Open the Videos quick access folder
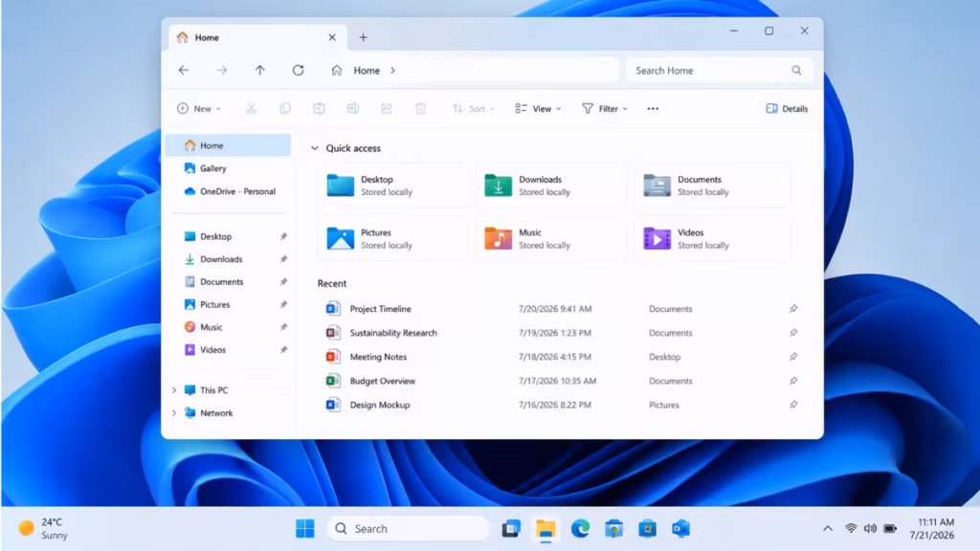This screenshot has height=551, width=980. 713,238
